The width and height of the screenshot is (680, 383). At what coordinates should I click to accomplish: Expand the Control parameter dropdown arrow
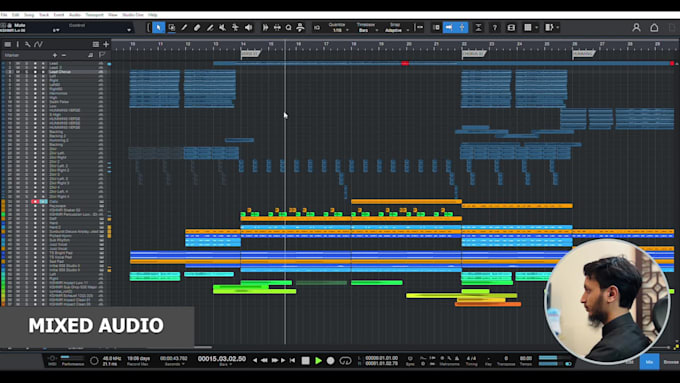129,30
